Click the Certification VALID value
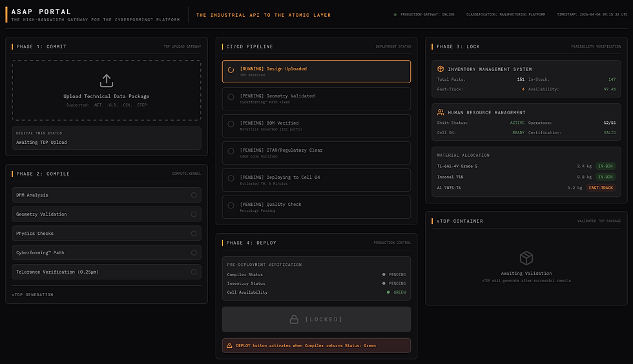This screenshot has width=633, height=364. point(610,132)
